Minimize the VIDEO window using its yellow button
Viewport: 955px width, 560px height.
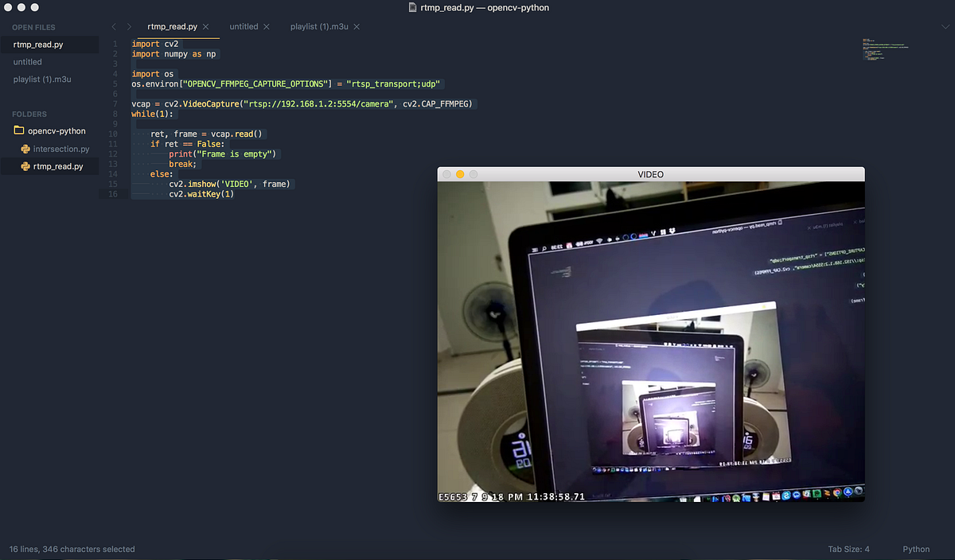[459, 173]
